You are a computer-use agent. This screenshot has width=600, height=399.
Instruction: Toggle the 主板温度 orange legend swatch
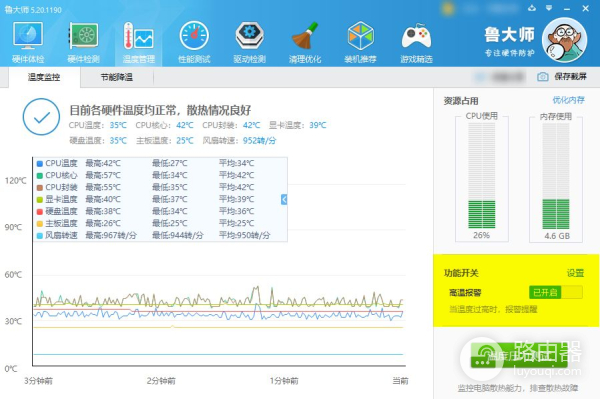click(39, 224)
